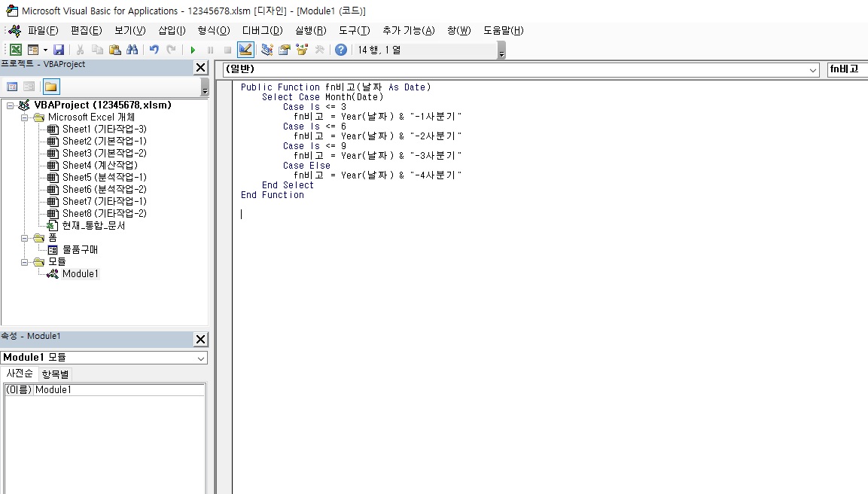The image size is (868, 494).
Task: Open the Object Browser toolbar icon
Action: [302, 50]
